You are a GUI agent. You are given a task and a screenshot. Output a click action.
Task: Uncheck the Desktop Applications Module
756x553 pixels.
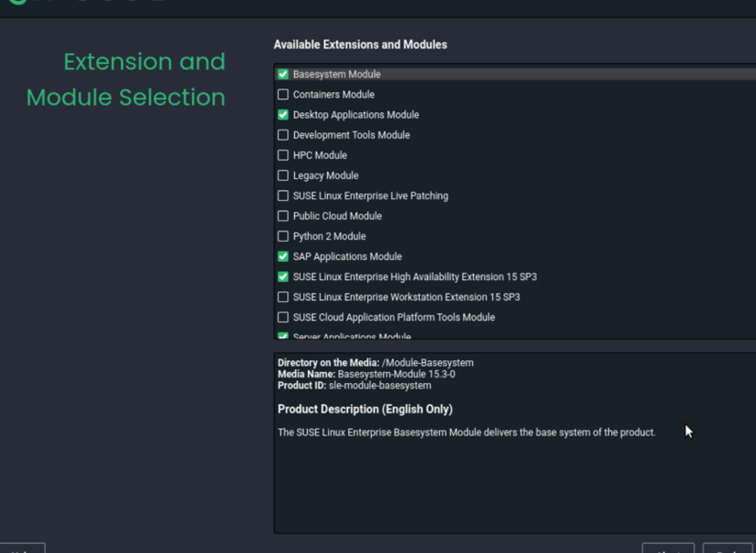coord(283,115)
